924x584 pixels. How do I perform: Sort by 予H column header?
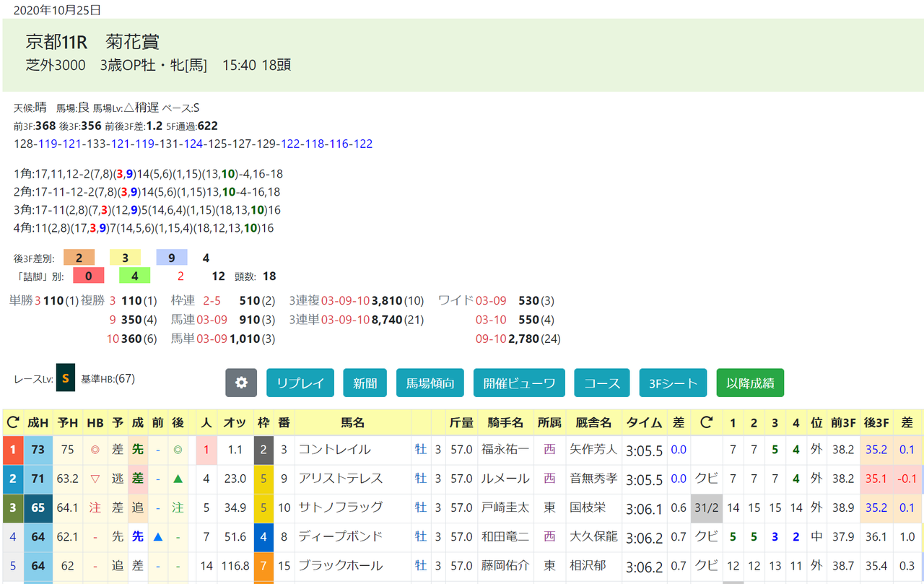coord(68,422)
